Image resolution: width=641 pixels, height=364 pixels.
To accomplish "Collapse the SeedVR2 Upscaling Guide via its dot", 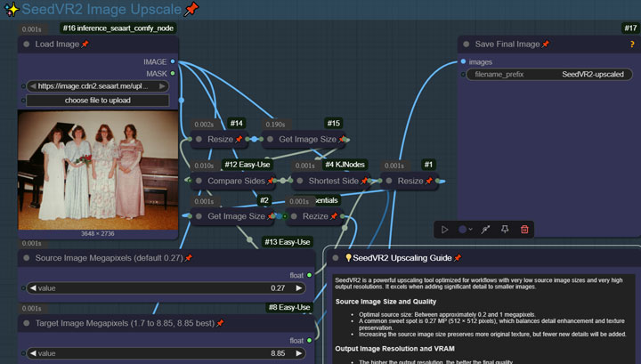I will pyautogui.click(x=336, y=258).
